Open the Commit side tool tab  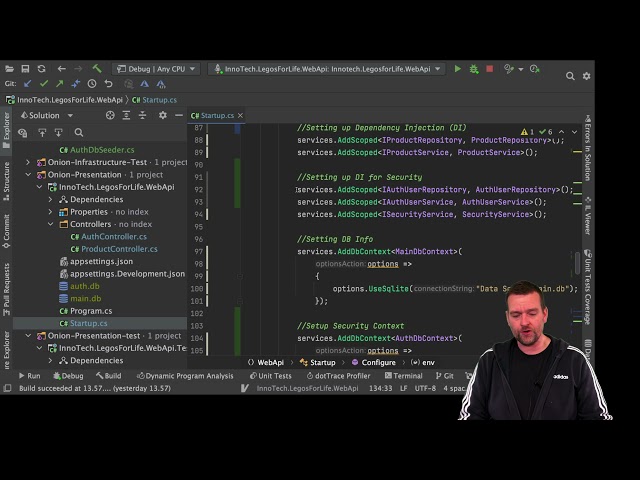tap(7, 231)
